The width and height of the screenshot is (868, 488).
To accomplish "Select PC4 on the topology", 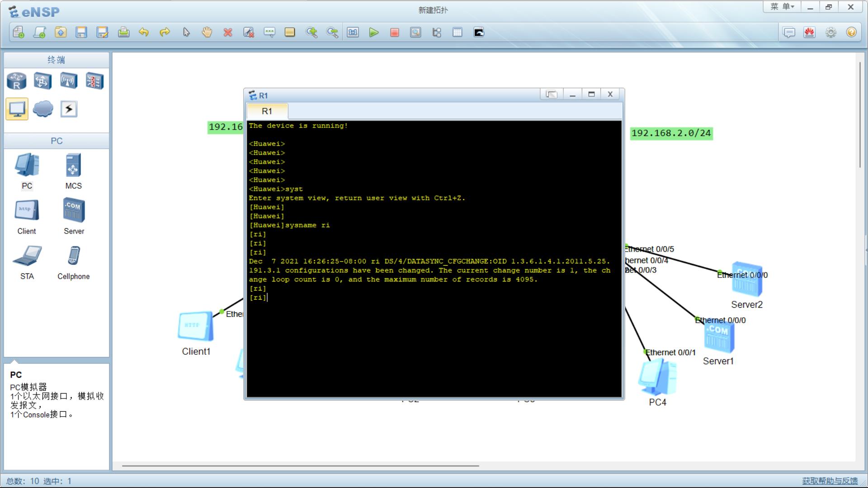I will tap(658, 382).
